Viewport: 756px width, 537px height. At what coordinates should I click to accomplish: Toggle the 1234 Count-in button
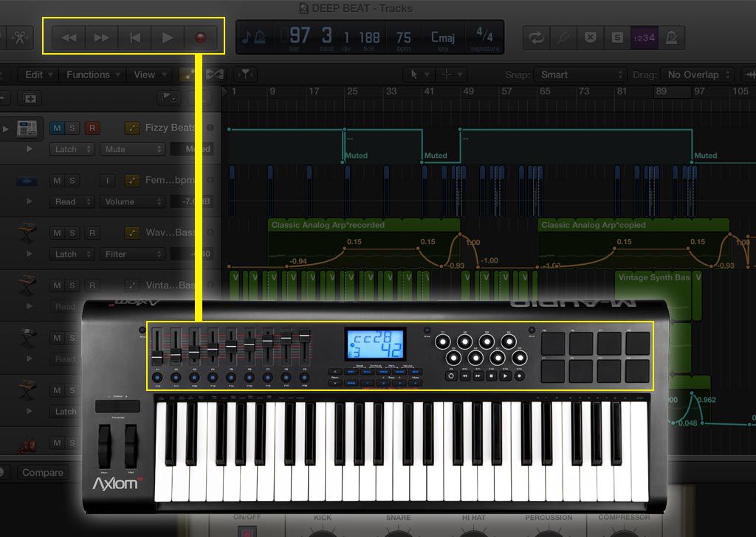click(644, 38)
